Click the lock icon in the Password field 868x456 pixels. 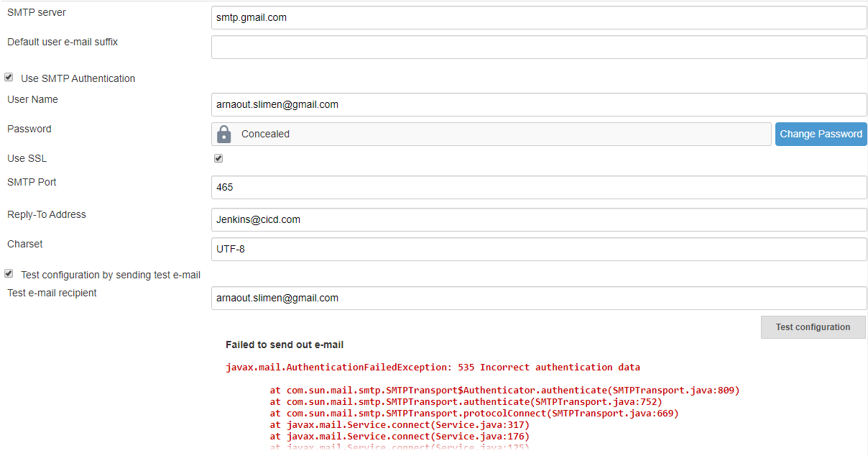224,134
